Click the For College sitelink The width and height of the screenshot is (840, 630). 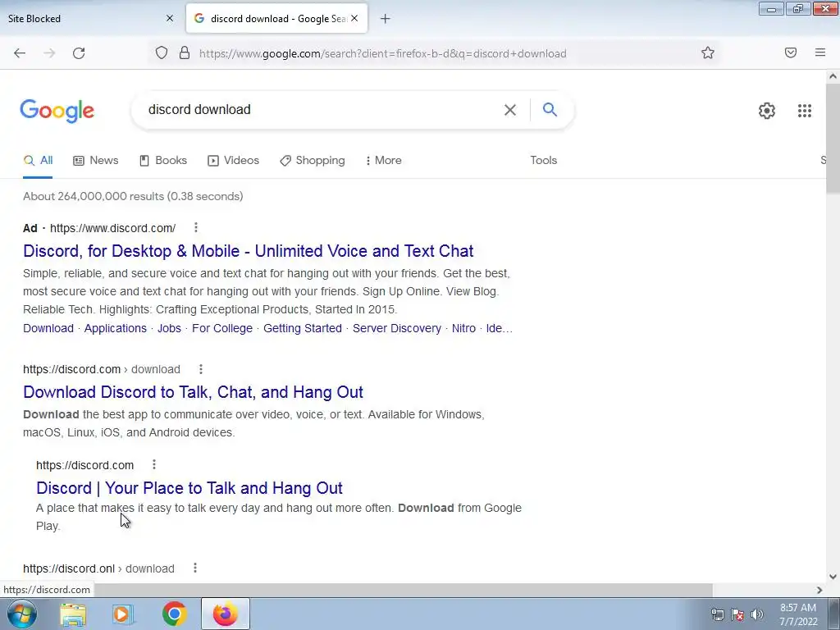[x=222, y=328]
